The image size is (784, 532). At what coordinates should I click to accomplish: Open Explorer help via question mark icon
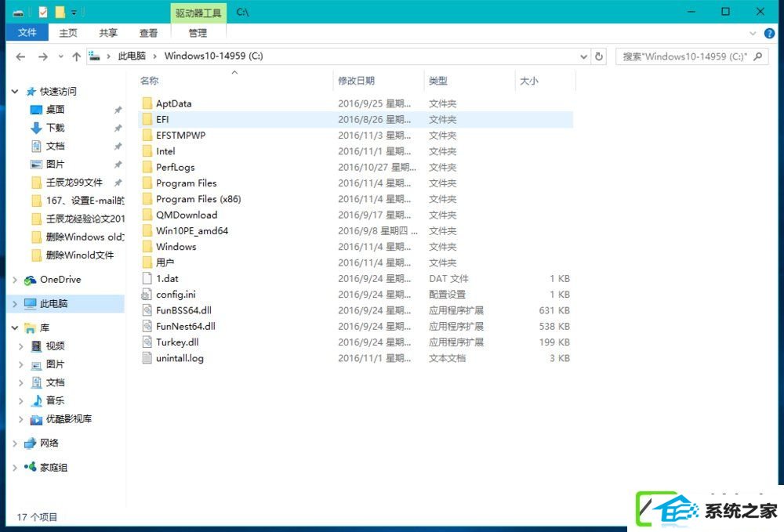(x=770, y=34)
